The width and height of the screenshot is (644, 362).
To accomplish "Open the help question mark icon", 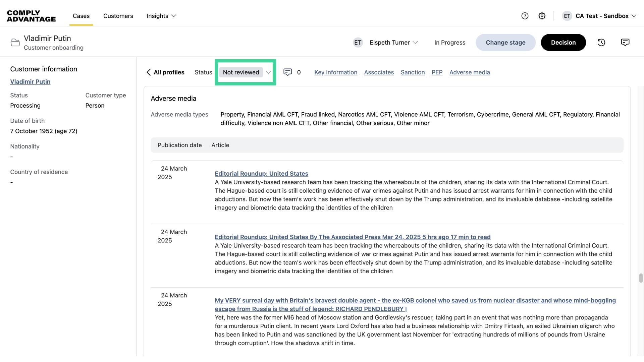I will (x=525, y=16).
